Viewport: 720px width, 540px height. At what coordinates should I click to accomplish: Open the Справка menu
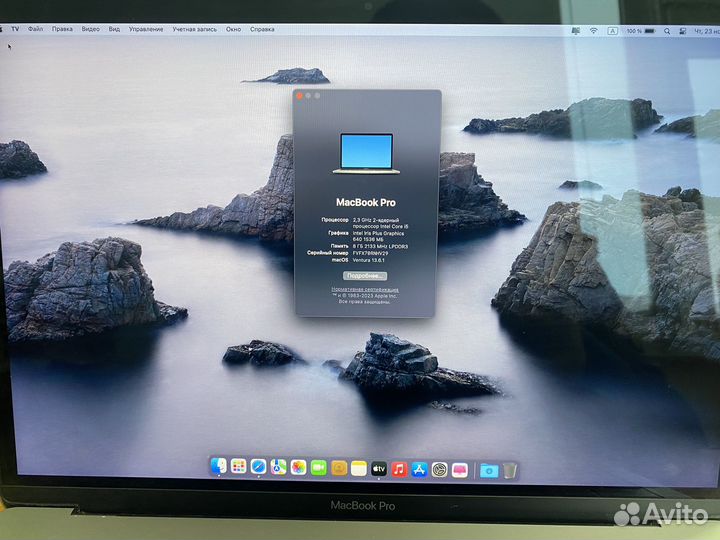coord(262,29)
